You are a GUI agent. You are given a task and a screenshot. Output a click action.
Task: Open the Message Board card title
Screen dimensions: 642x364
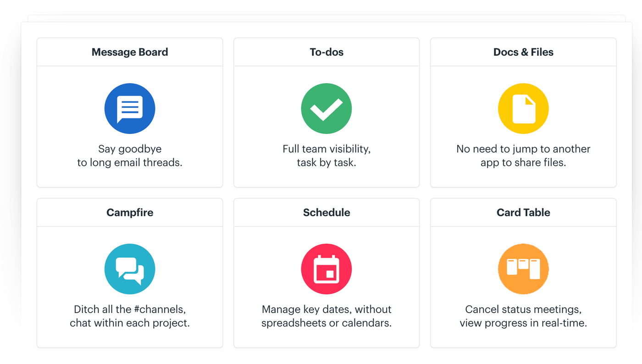pos(130,52)
